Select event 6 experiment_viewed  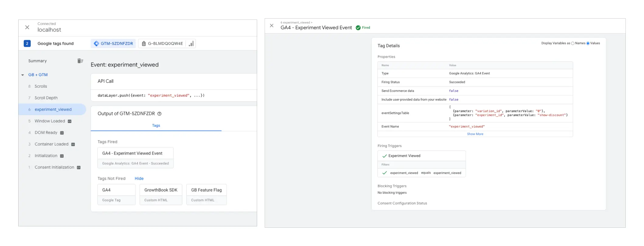(52, 110)
